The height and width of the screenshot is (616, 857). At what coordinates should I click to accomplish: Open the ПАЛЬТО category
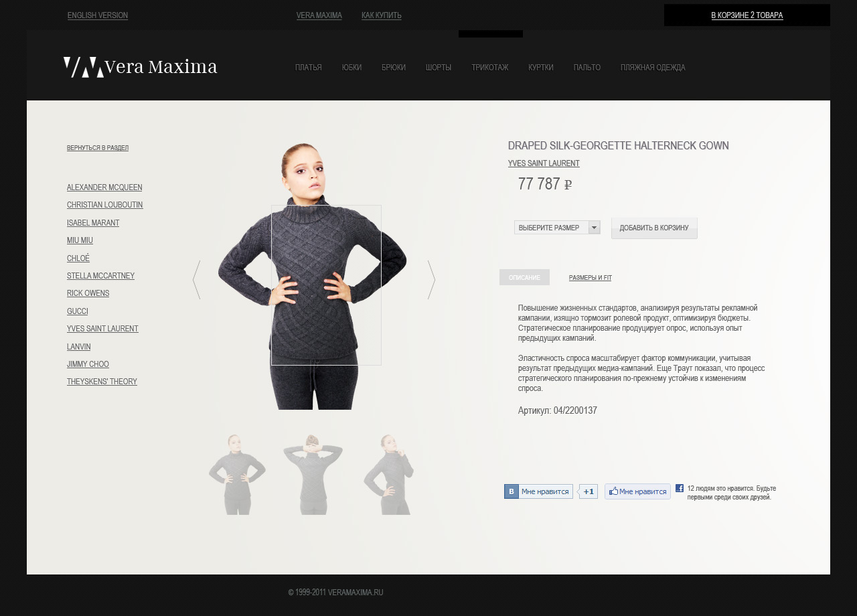[587, 68]
